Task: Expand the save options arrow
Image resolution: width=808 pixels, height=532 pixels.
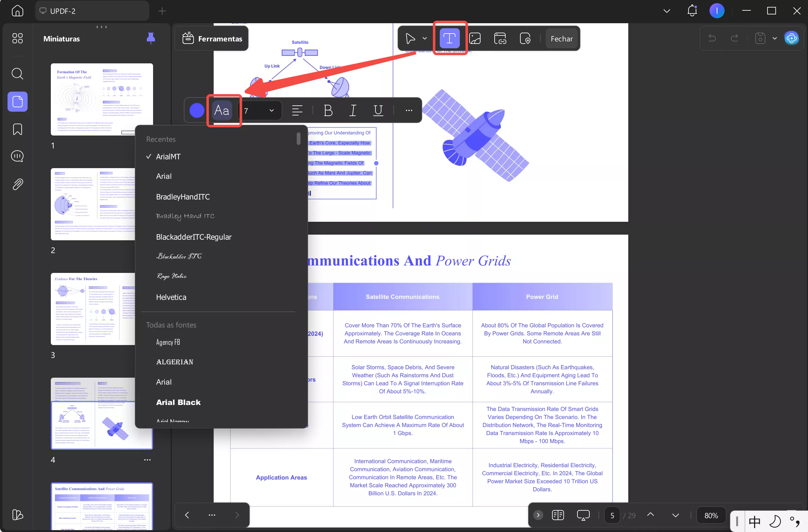Action: pos(774,38)
